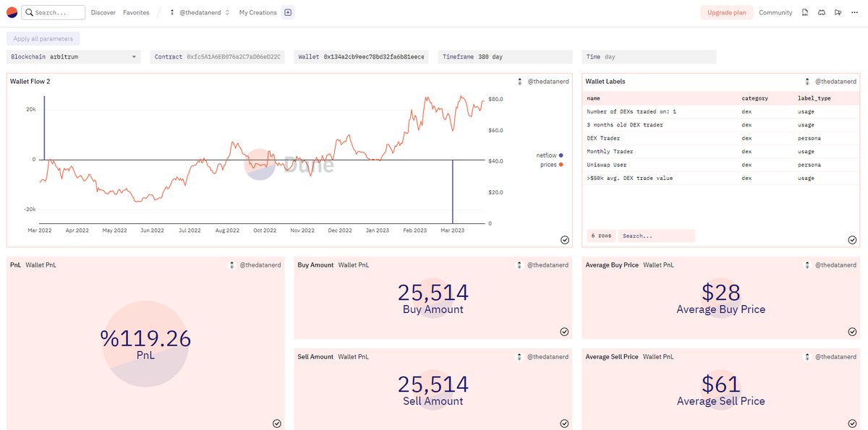
Task: Click the Upgrade plan button
Action: (726, 12)
